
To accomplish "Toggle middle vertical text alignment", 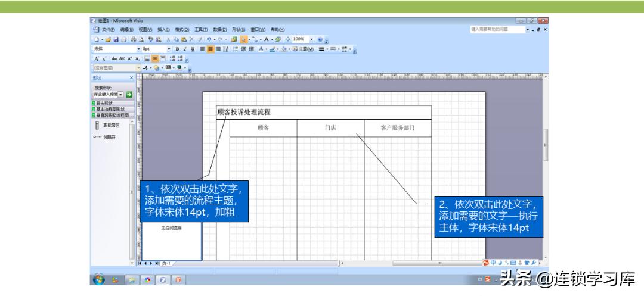I will [155, 58].
